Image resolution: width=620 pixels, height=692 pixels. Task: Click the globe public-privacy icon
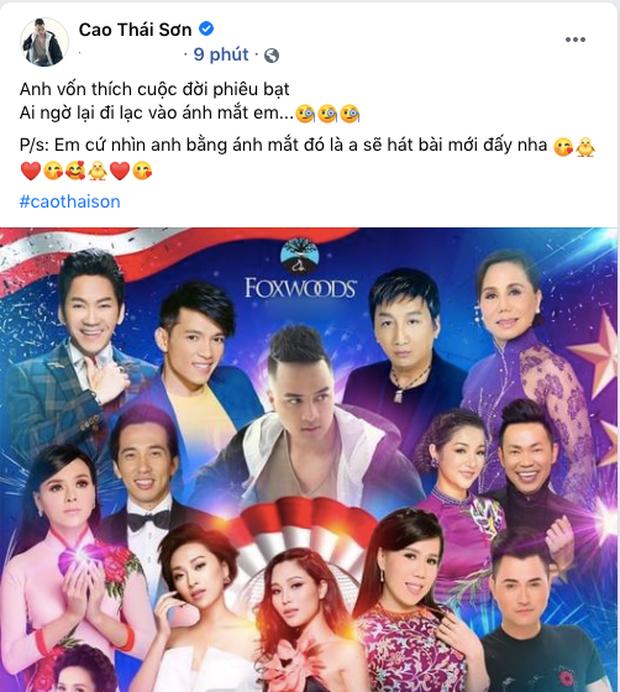[x=271, y=56]
